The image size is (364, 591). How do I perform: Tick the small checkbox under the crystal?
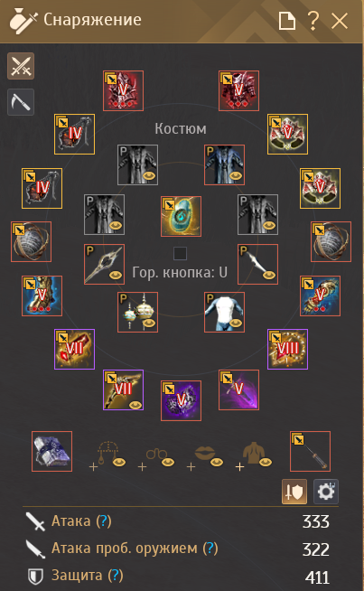point(180,254)
